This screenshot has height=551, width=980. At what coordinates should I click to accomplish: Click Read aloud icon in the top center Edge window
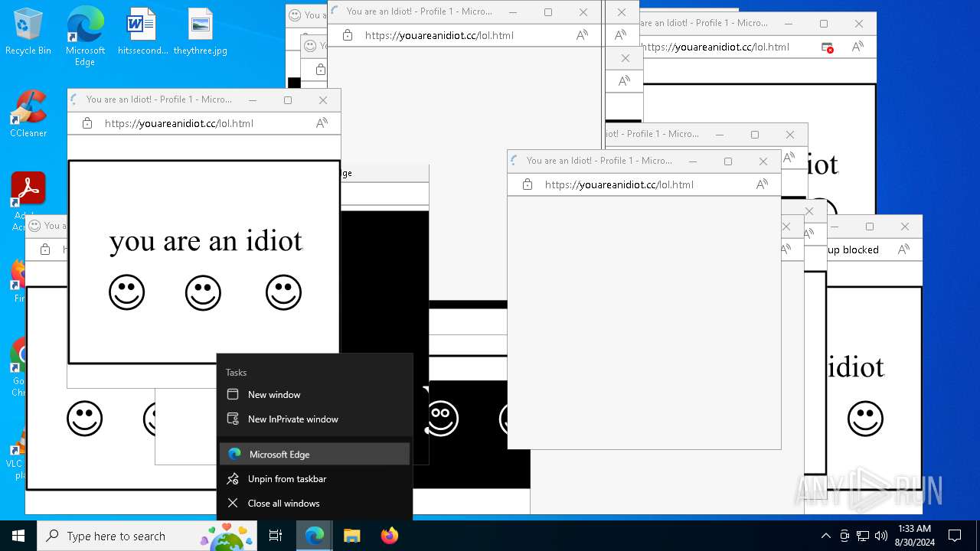(x=583, y=35)
